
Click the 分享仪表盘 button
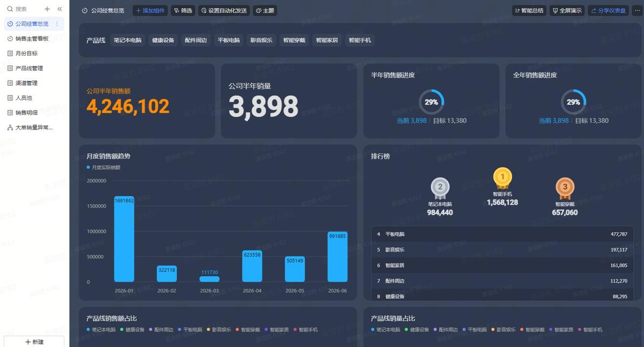pos(608,10)
